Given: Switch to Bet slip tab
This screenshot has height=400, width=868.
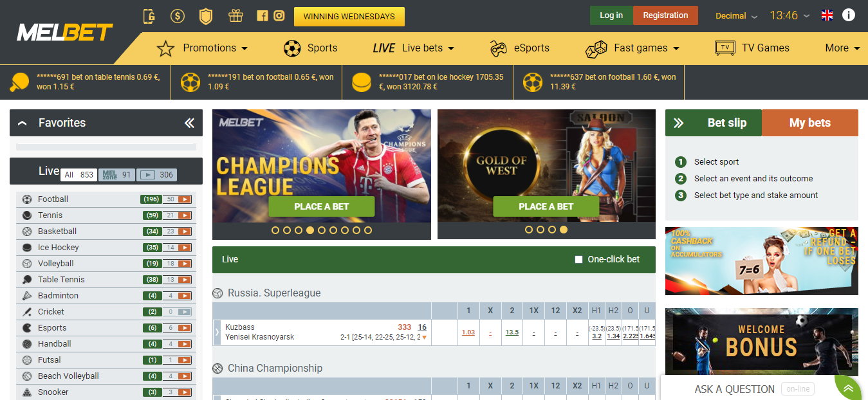Looking at the screenshot, I should pyautogui.click(x=714, y=123).
